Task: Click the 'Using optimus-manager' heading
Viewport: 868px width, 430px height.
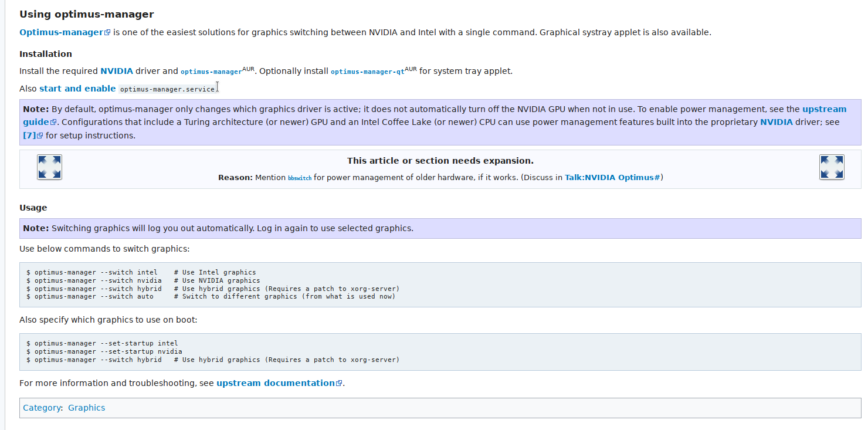Action: 87,14
